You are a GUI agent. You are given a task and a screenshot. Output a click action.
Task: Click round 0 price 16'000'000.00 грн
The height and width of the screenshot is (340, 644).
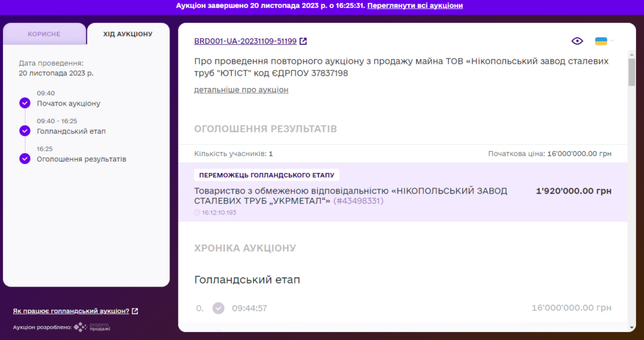(571, 308)
